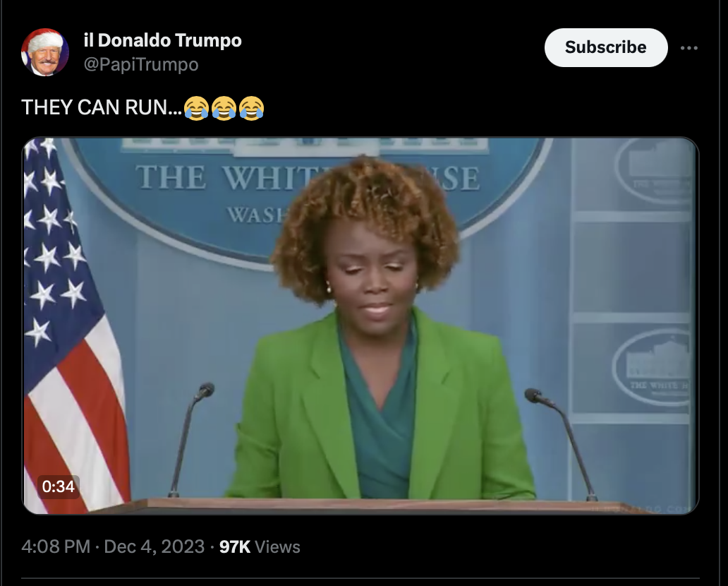Click the Dec 4, 2023 date

pos(154,546)
